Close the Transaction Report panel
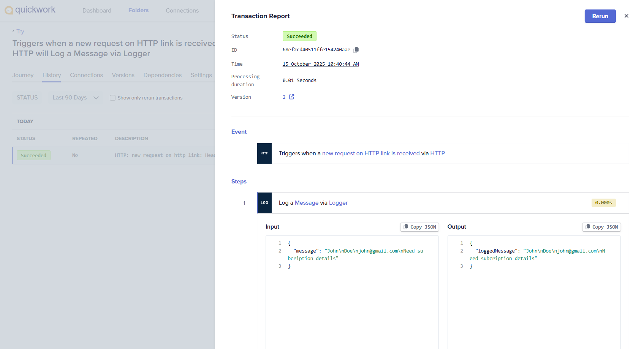 (627, 16)
